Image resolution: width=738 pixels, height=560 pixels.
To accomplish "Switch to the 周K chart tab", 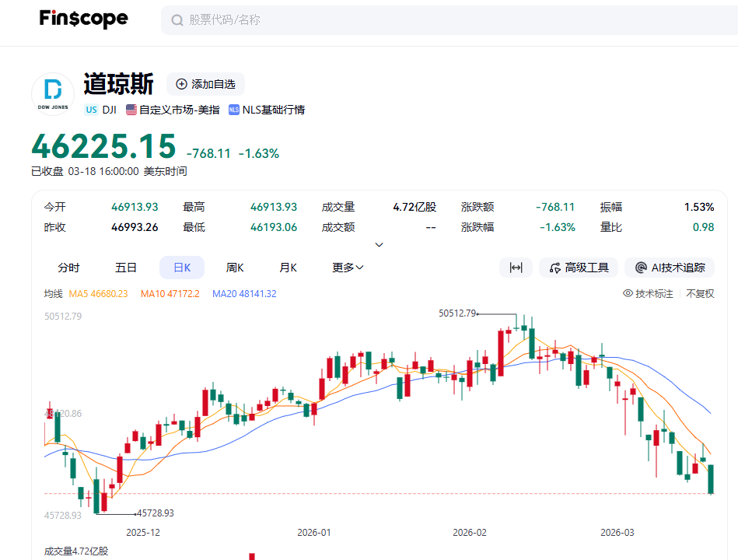I will point(235,268).
